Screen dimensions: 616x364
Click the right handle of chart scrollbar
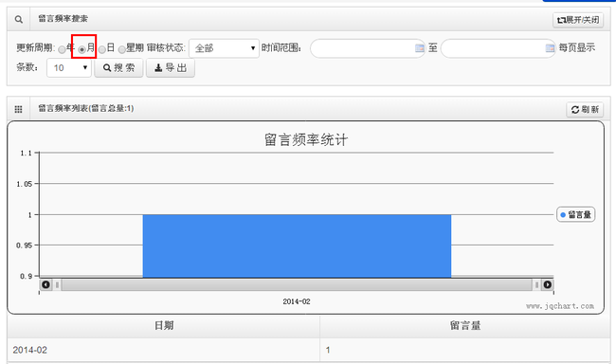[x=536, y=284]
